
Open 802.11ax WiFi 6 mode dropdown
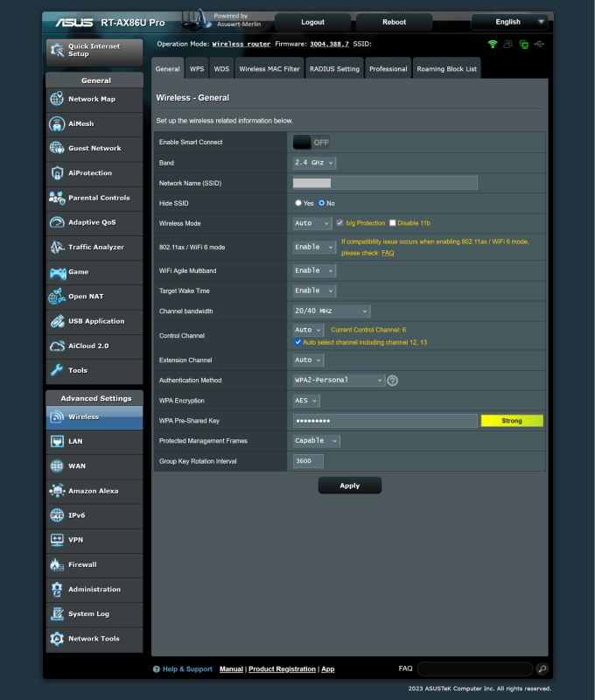pyautogui.click(x=314, y=247)
